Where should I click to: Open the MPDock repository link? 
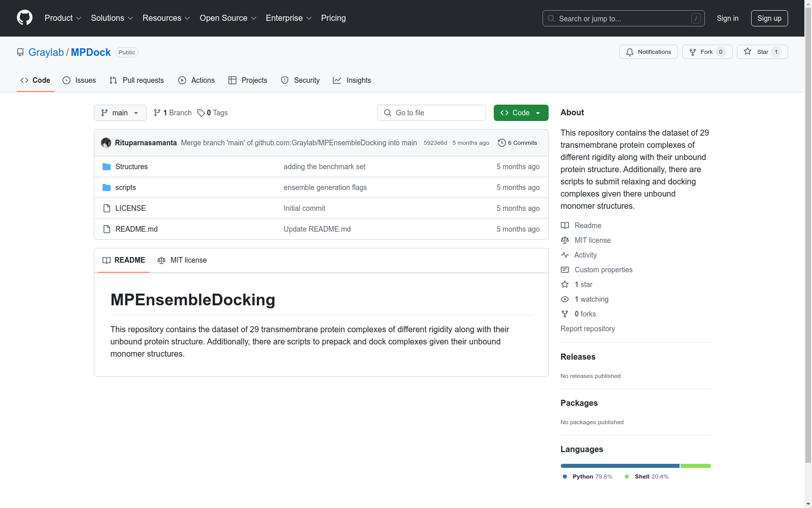pos(91,52)
